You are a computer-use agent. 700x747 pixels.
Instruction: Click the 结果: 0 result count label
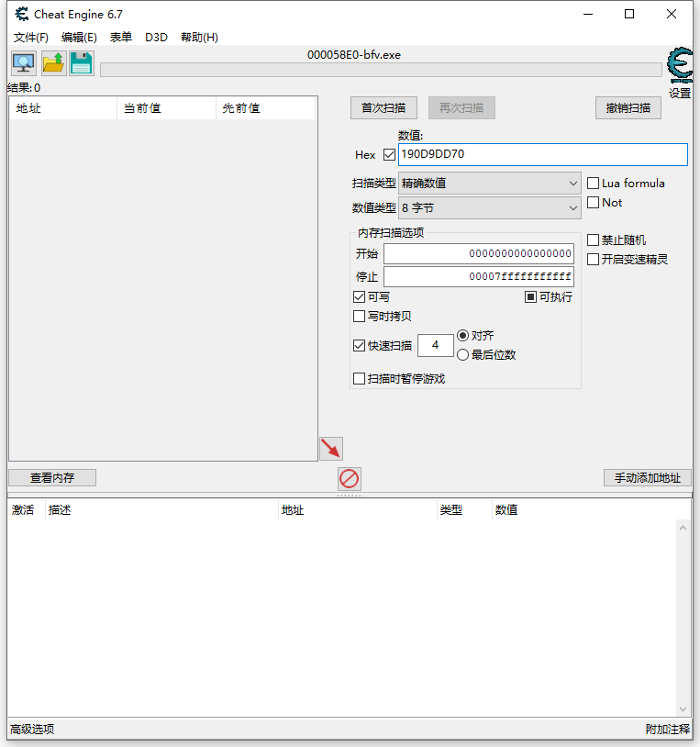[24, 88]
